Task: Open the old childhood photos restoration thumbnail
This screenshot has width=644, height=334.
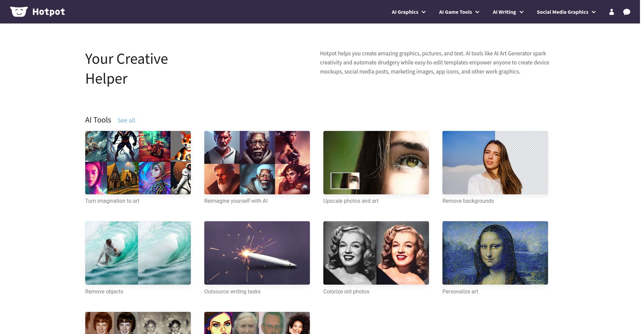Action: pos(138,323)
